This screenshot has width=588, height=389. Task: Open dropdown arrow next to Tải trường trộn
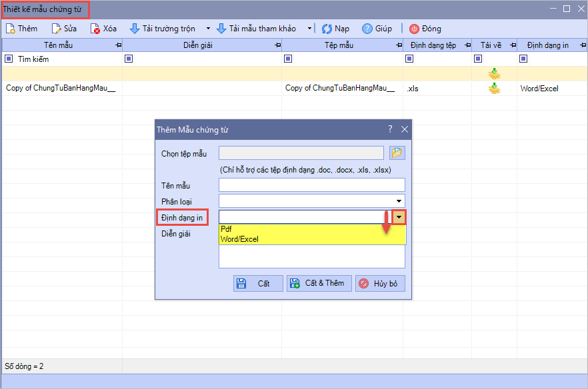point(208,29)
